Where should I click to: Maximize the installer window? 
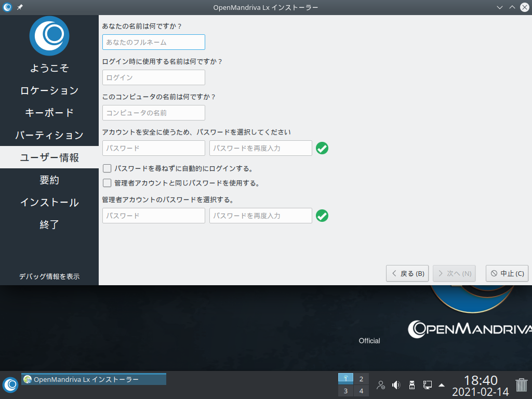512,7
